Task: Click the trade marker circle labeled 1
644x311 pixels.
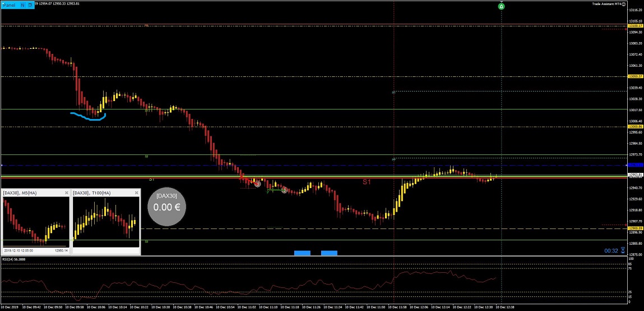Action: coord(257,184)
